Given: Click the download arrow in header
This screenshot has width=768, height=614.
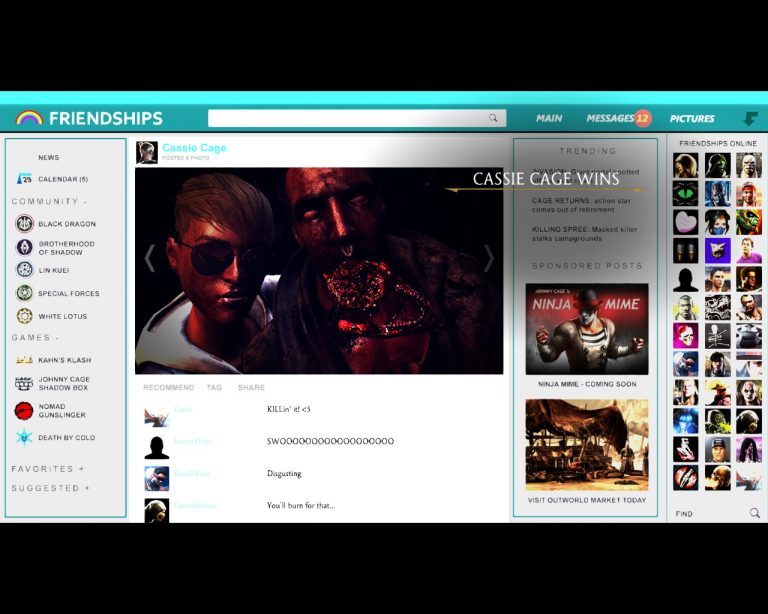Looking at the screenshot, I should [x=750, y=118].
